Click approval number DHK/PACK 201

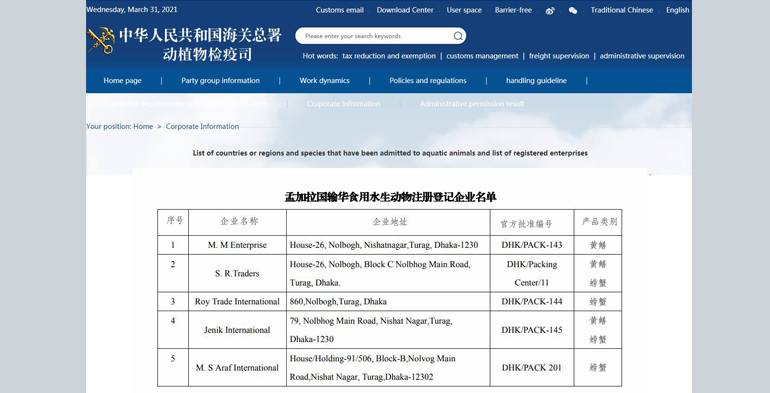(x=532, y=367)
